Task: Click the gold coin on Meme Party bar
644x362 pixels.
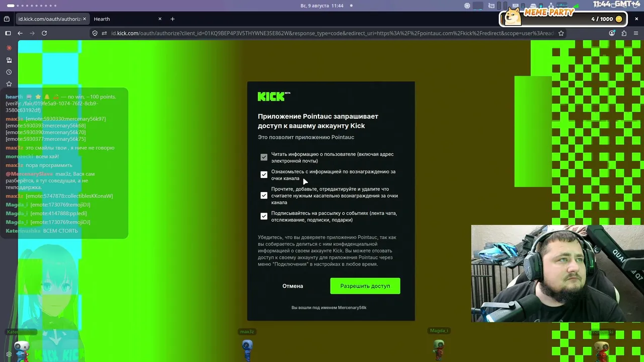Action: point(619,19)
